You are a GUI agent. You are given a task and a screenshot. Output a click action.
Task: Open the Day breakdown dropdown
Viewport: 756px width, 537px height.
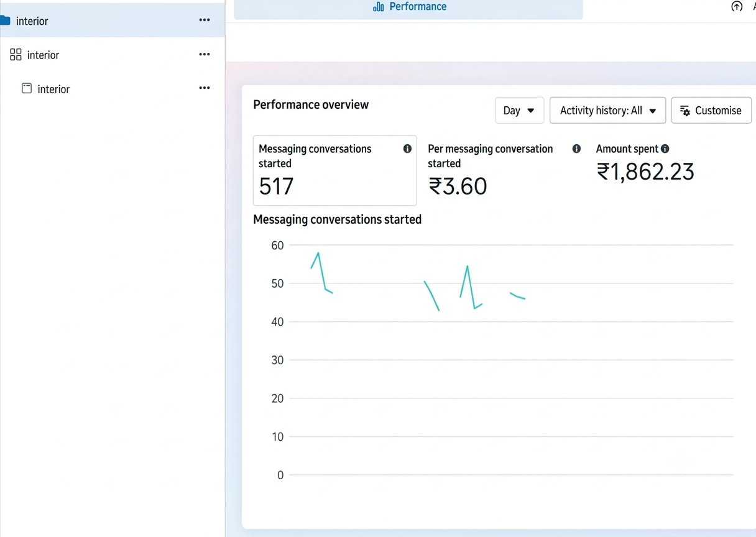[x=520, y=111]
